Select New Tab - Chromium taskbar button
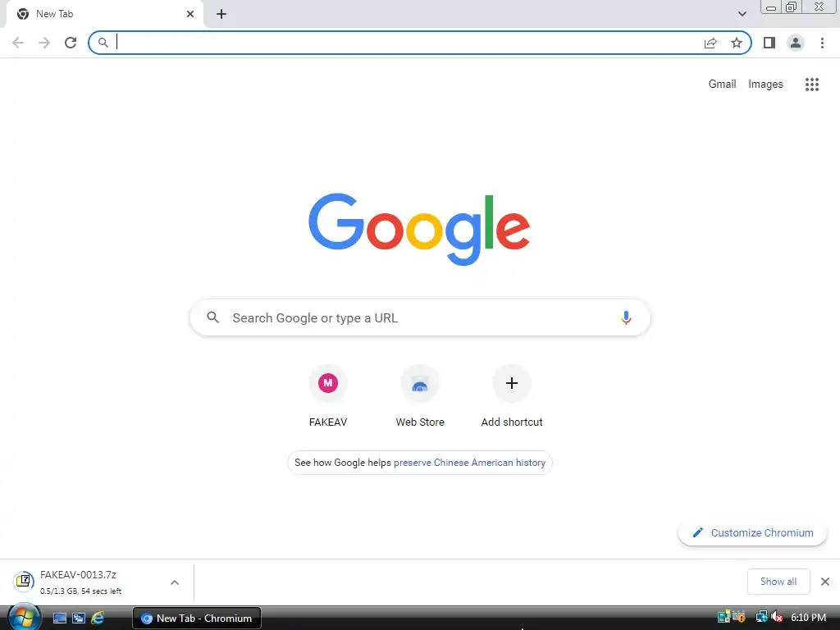The height and width of the screenshot is (630, 840). 197,619
